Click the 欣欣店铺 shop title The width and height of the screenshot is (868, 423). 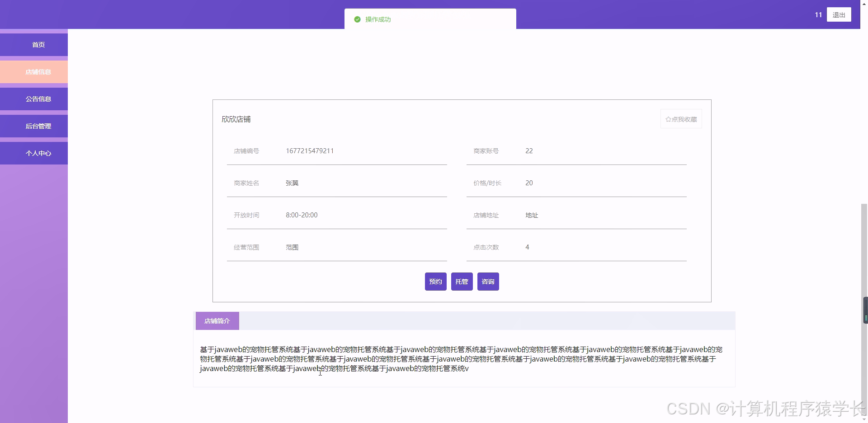tap(236, 119)
